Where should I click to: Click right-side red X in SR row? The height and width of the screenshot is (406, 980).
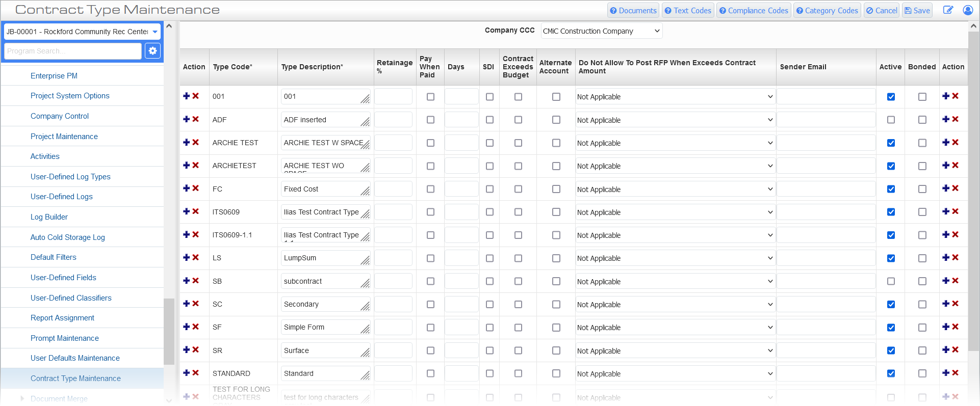click(x=956, y=349)
